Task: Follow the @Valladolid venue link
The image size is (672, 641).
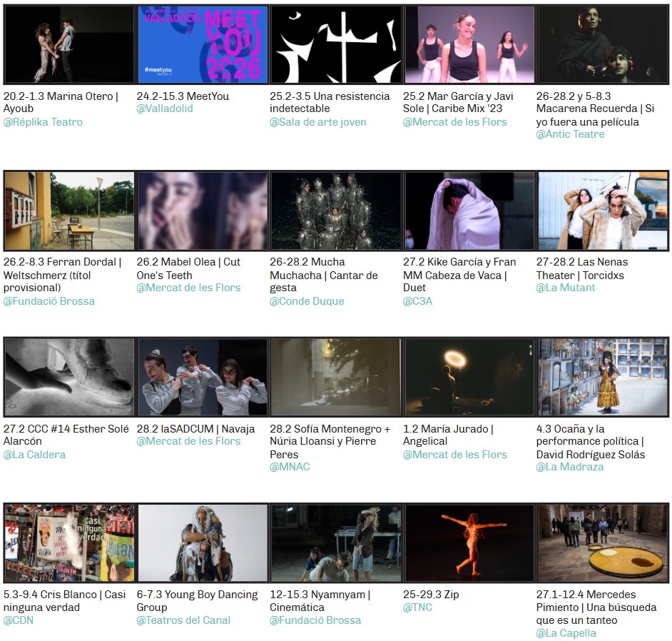Action: (x=165, y=108)
